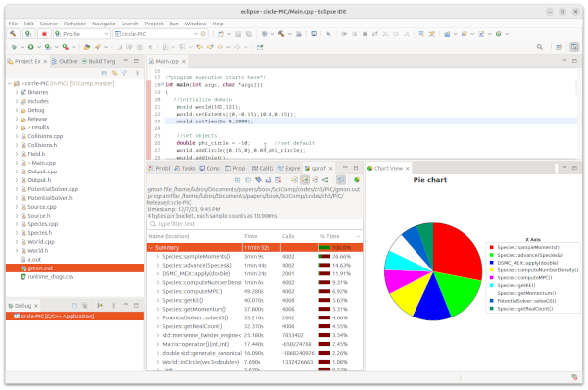Image resolution: width=588 pixels, height=390 pixels.
Task: Expand the Includes node in project tree
Action: tap(17, 101)
